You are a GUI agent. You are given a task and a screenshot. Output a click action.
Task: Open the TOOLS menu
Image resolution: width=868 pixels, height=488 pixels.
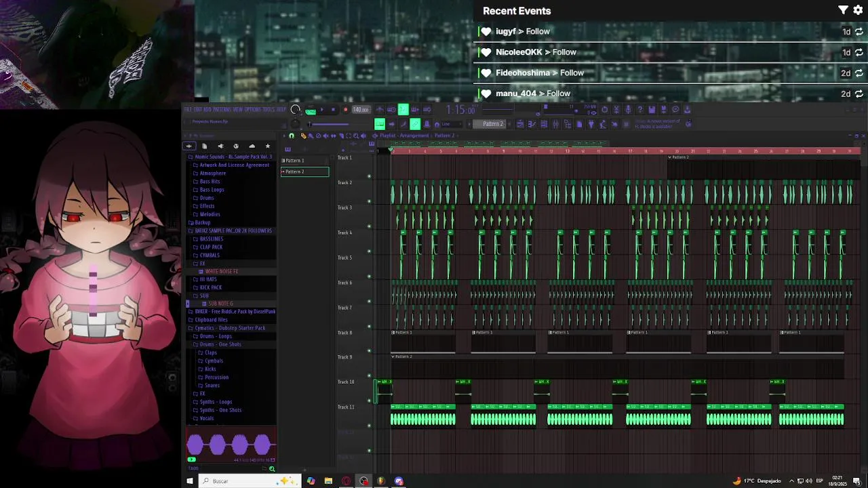pos(269,109)
